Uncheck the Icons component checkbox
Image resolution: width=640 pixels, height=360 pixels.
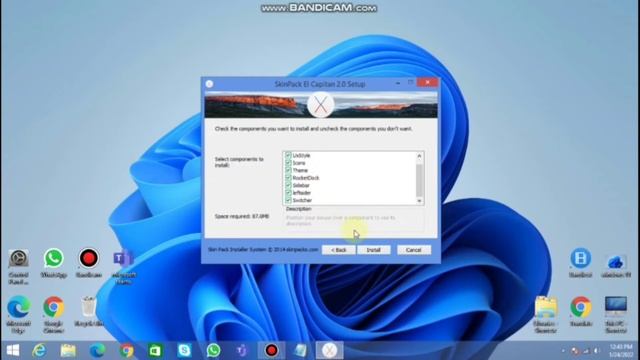(288, 163)
